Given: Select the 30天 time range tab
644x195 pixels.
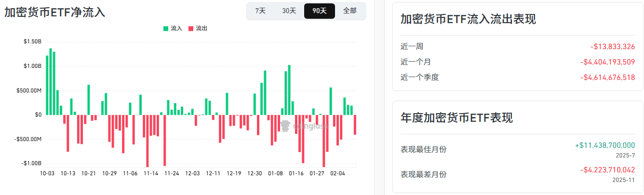Looking at the screenshot, I should (x=289, y=11).
